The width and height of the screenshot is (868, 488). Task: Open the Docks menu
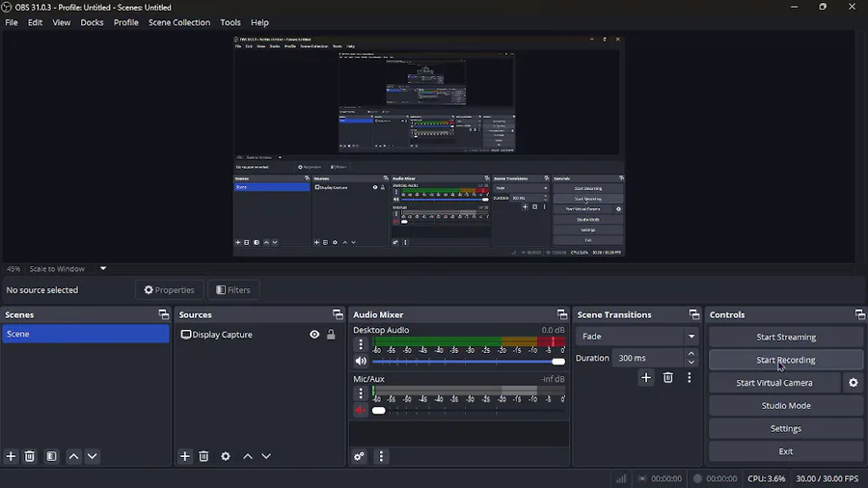92,23
